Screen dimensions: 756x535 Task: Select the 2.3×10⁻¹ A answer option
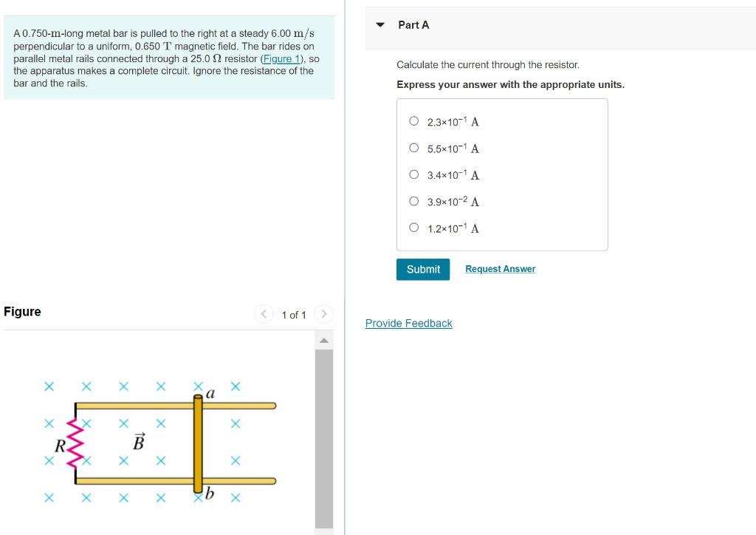tap(413, 121)
